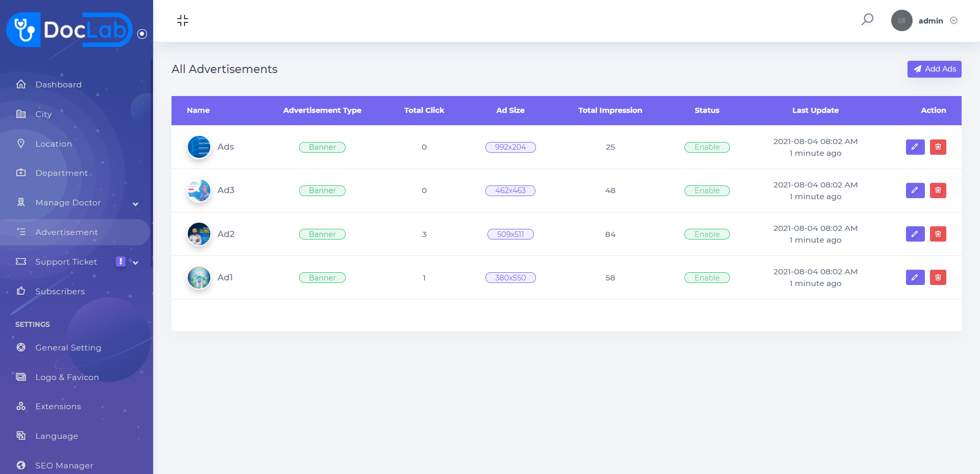This screenshot has width=980, height=474.
Task: Click the Extensions icon in sidebar
Action: 21,407
